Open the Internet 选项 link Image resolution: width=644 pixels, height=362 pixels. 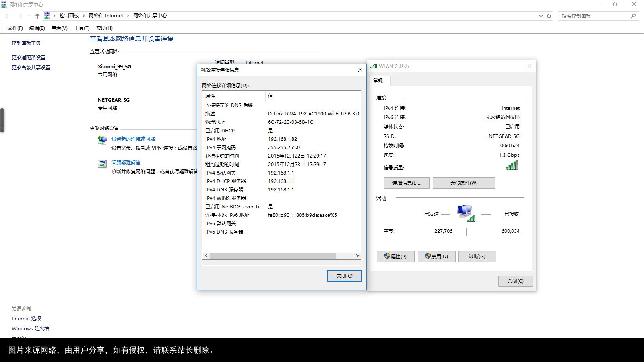click(x=26, y=318)
